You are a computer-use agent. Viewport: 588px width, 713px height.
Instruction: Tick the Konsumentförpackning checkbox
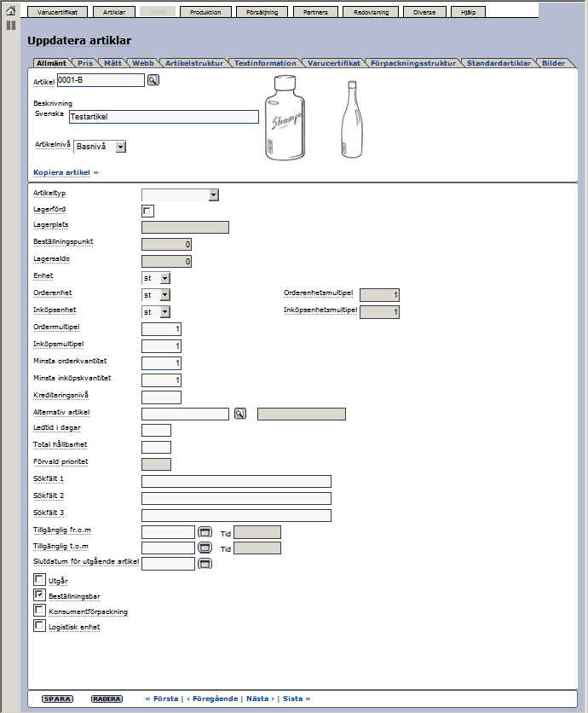click(x=39, y=611)
